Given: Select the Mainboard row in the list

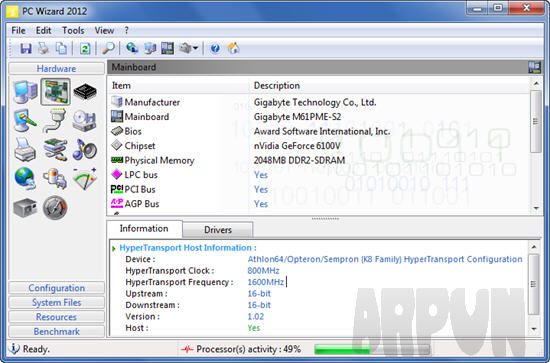Looking at the screenshot, I should tap(319, 116).
